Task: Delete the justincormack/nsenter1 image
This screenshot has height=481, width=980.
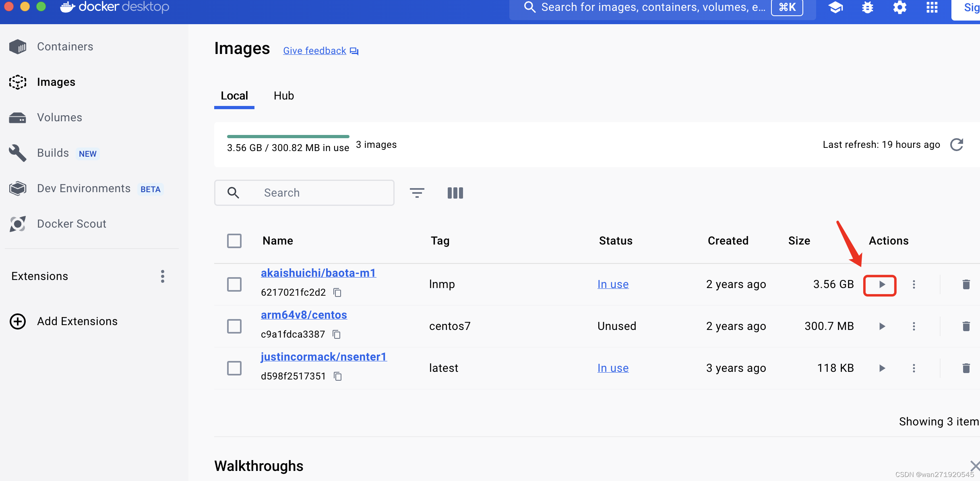Action: coord(966,368)
